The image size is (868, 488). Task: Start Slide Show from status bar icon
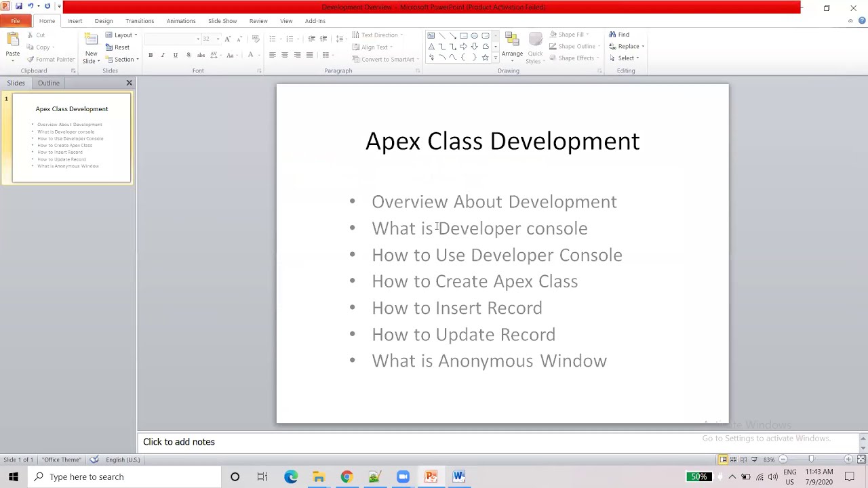(x=754, y=460)
